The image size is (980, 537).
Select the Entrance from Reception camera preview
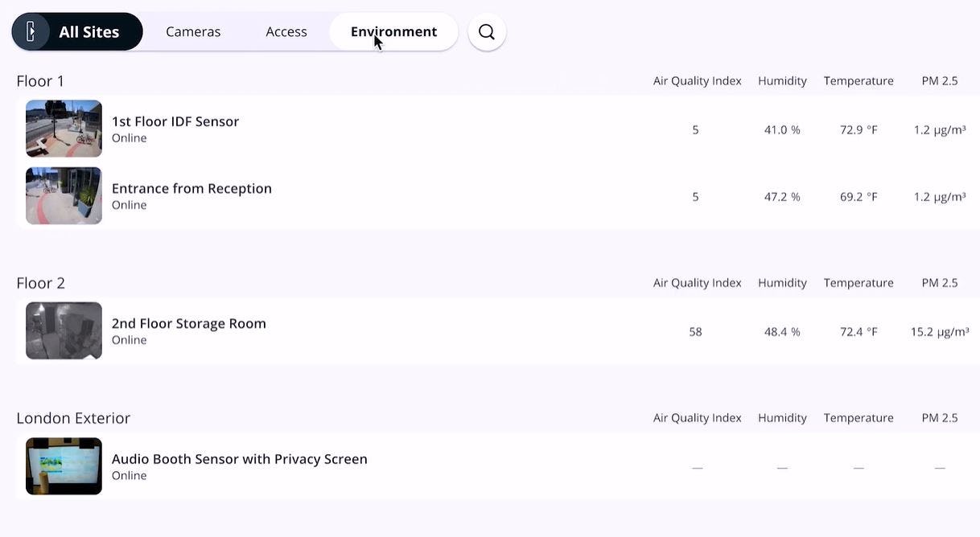(64, 195)
